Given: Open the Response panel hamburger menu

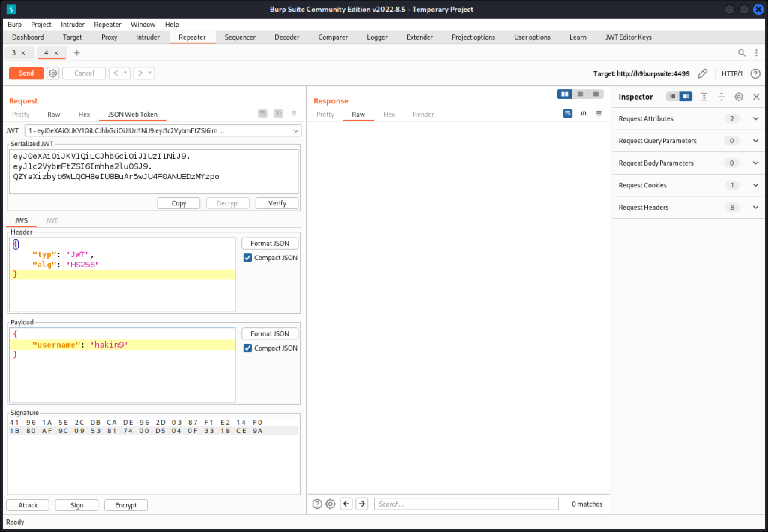Looking at the screenshot, I should click(598, 114).
